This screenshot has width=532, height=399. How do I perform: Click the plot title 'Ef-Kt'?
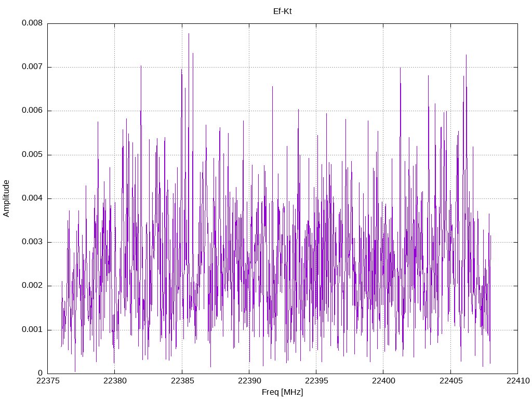tap(282, 11)
